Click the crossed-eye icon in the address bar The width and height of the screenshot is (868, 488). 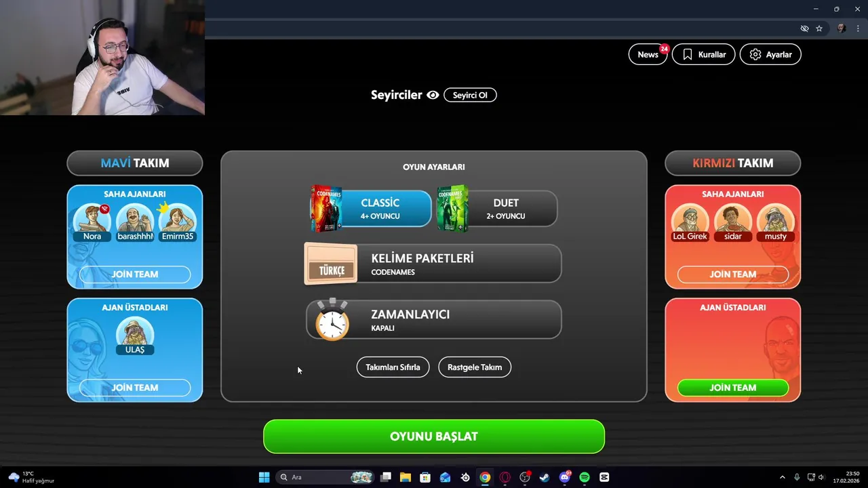tap(804, 28)
